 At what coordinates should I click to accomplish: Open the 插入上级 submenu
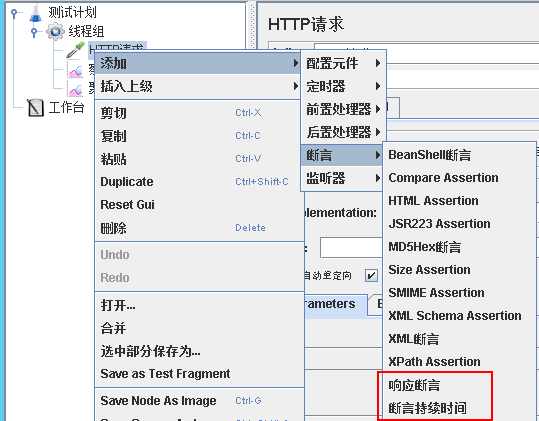(198, 86)
